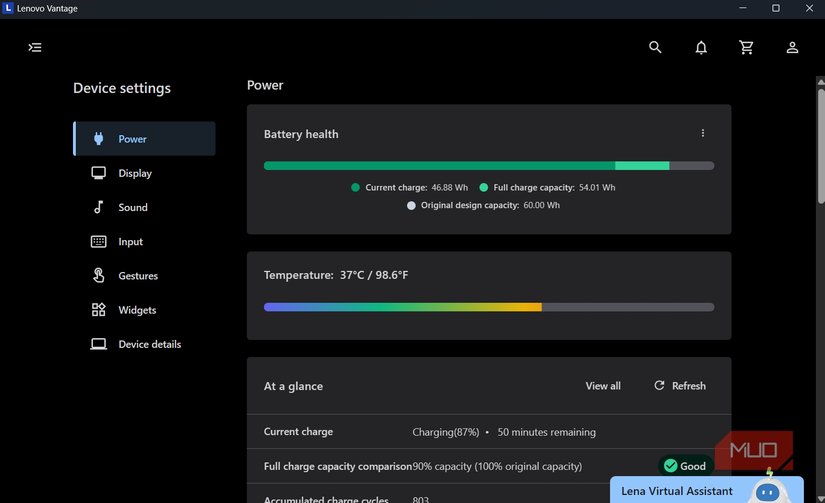Collapse the navigation menu hamburger icon

click(35, 47)
